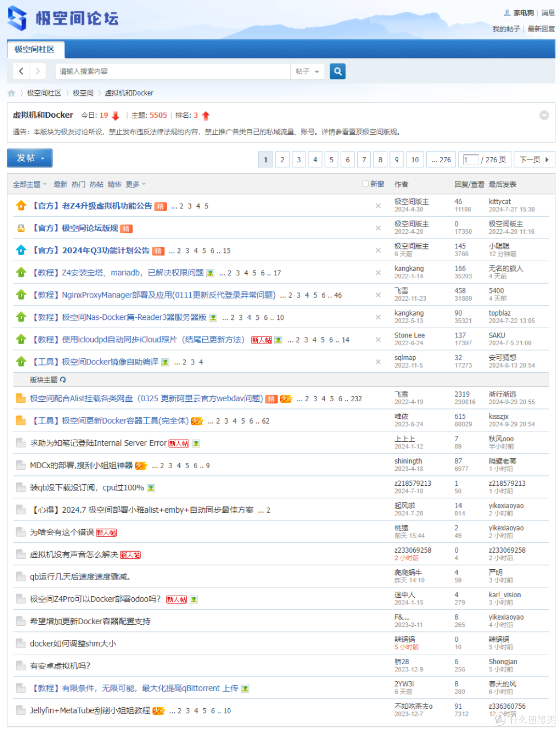Open 最新回复 link
The height and width of the screenshot is (731, 560).
(x=541, y=29)
